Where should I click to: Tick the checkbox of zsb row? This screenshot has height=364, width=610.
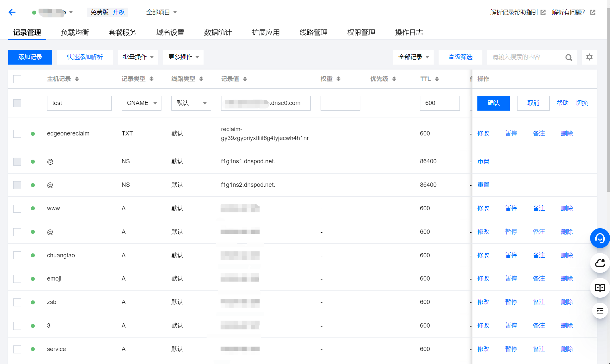click(17, 302)
